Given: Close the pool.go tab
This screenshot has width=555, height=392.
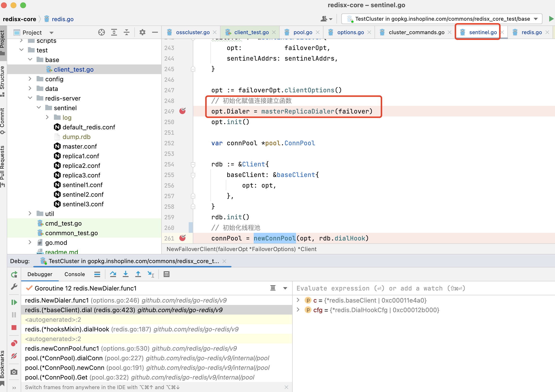Looking at the screenshot, I should click(318, 32).
